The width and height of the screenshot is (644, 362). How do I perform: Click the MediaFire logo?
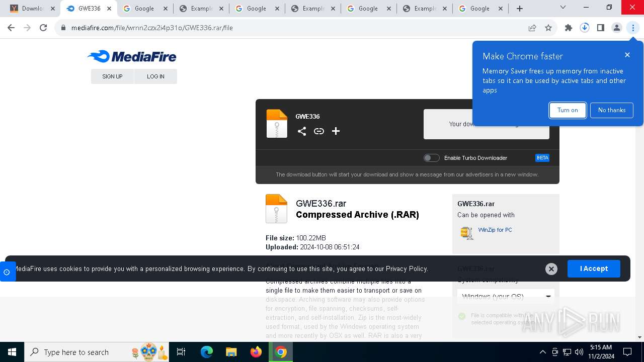click(132, 56)
